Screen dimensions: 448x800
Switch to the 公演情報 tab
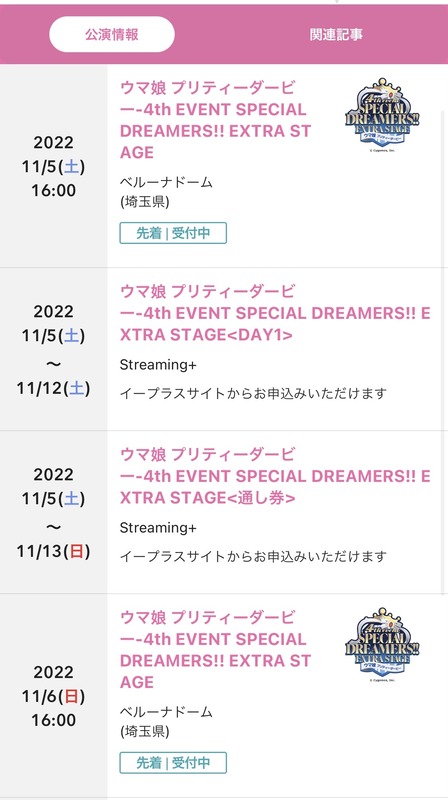tap(112, 34)
